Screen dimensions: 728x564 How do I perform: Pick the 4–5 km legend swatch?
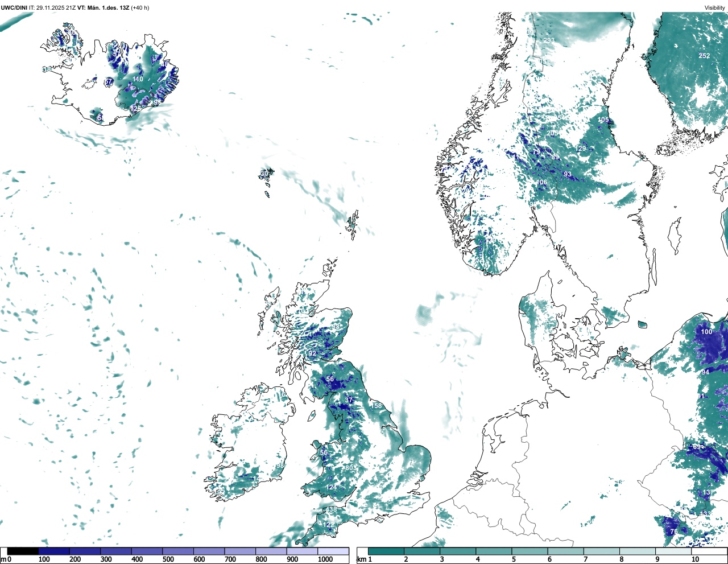click(494, 551)
